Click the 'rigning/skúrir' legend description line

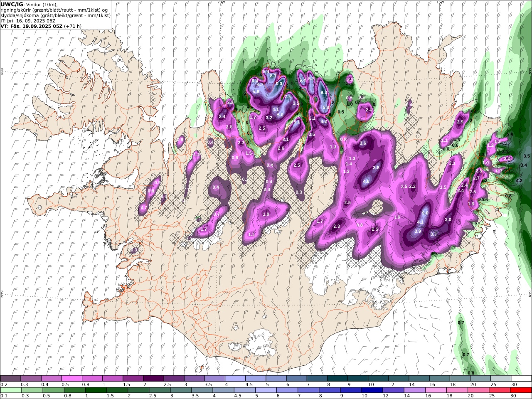(54, 10)
